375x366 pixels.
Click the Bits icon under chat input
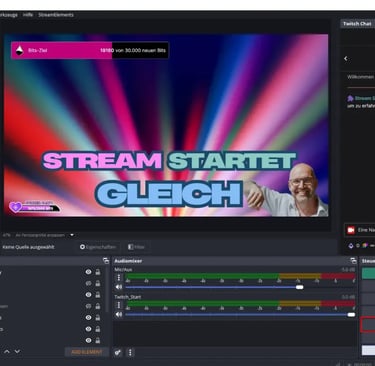(x=351, y=246)
